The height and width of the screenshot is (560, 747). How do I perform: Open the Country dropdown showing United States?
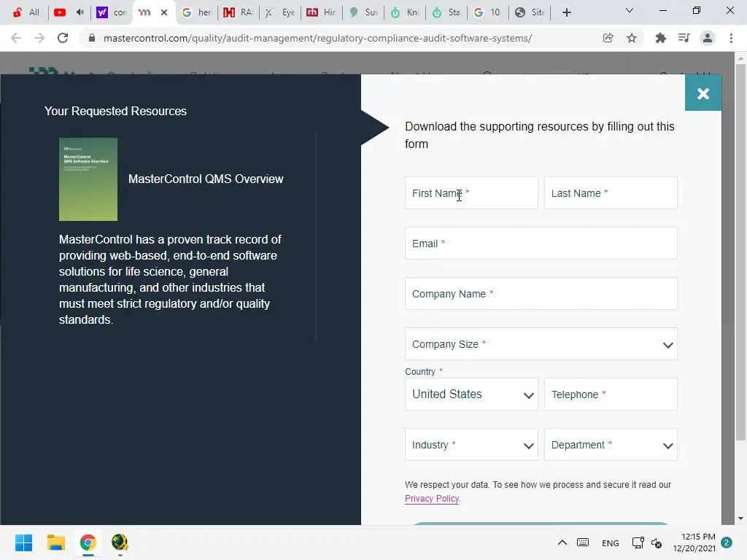pos(471,394)
